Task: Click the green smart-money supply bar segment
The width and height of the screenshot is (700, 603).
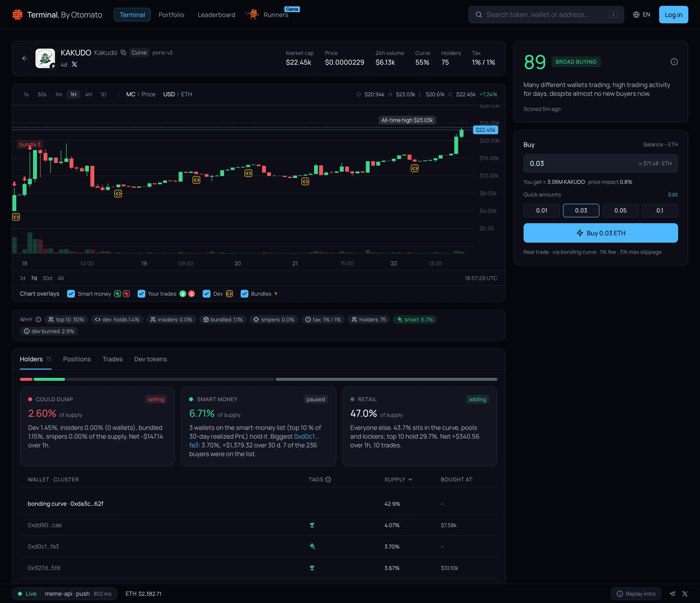Action: 49,379
